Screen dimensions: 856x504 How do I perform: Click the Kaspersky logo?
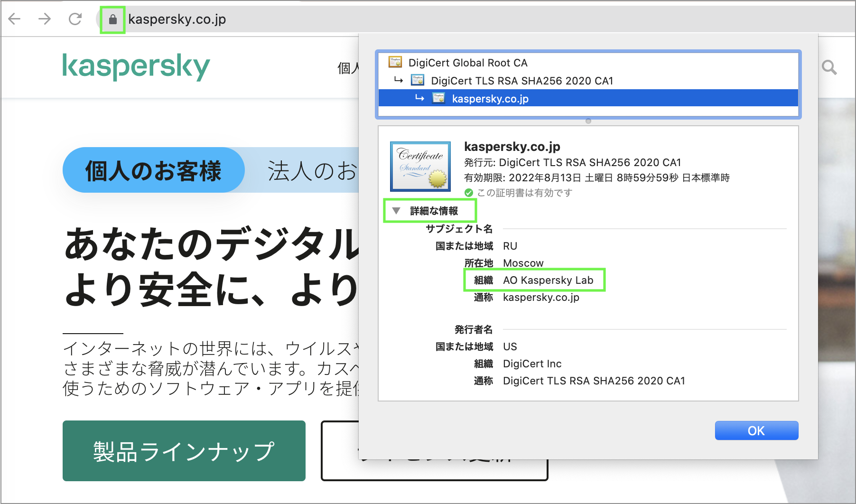[x=136, y=66]
